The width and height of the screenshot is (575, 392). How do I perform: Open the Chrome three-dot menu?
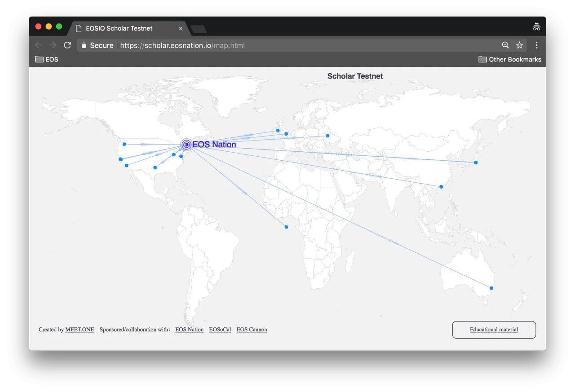pyautogui.click(x=536, y=45)
